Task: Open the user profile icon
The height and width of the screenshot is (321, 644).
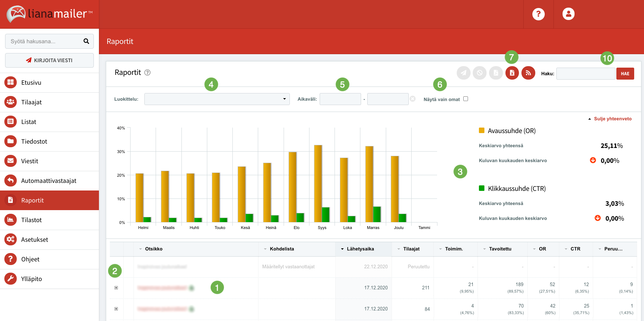Action: (568, 14)
